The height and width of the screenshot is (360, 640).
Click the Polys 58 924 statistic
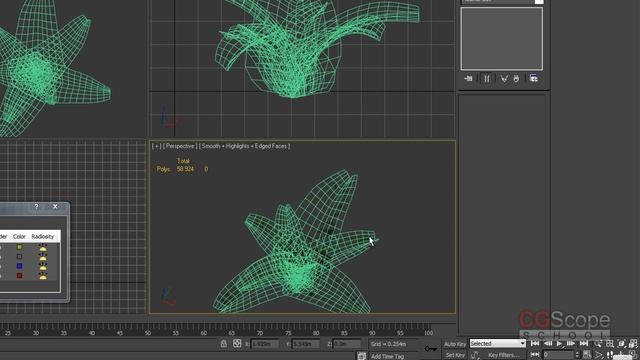click(x=176, y=169)
